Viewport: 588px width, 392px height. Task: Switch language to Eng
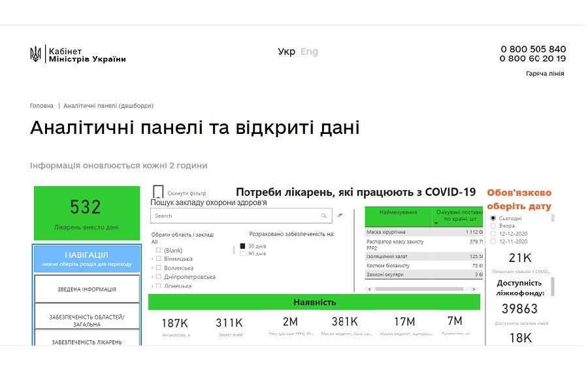tap(309, 52)
